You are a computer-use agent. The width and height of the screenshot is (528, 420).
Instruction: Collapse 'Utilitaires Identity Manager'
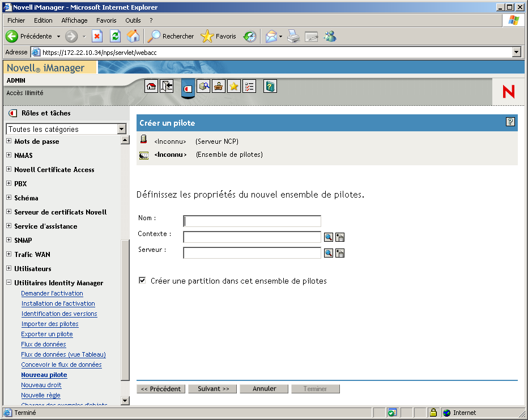pyautogui.click(x=8, y=282)
